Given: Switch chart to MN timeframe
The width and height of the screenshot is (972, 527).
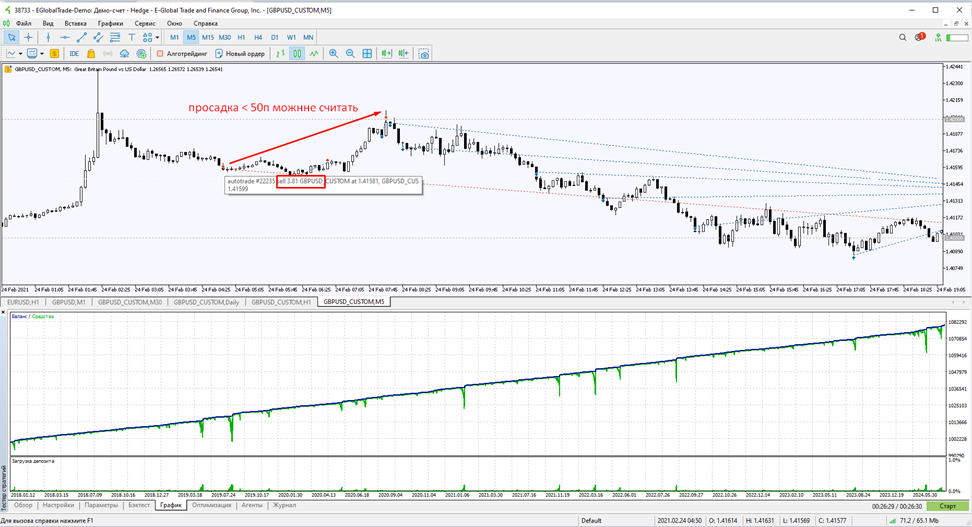Looking at the screenshot, I should pos(308,37).
